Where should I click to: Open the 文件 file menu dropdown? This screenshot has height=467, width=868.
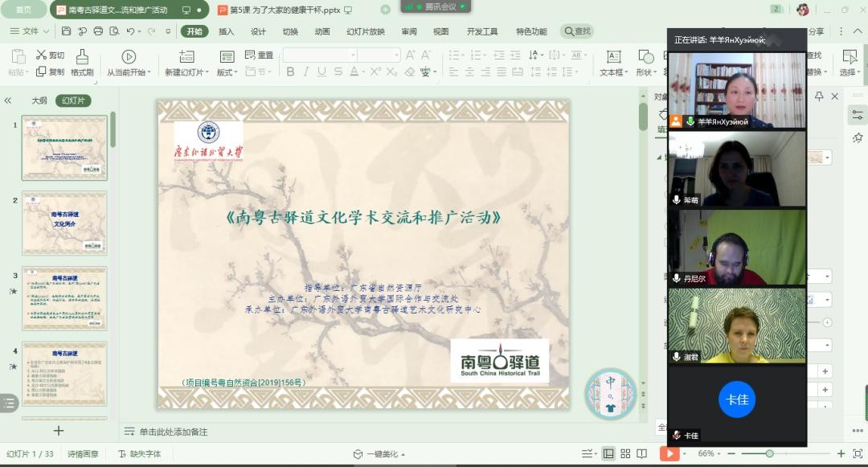[31, 31]
